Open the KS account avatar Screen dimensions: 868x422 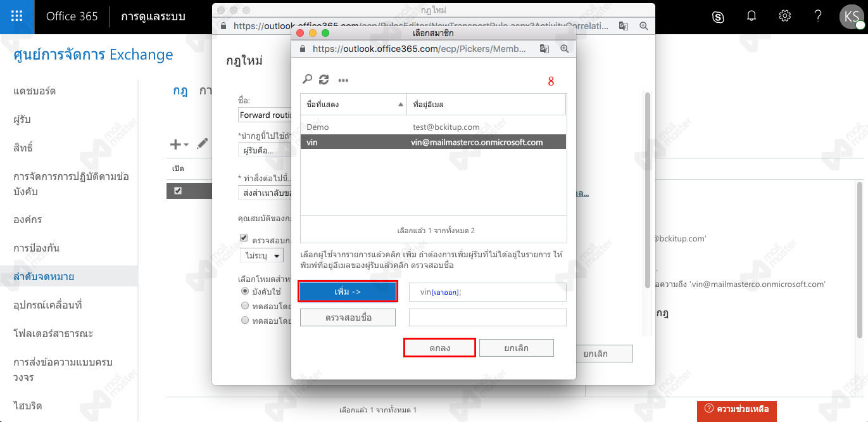tap(852, 17)
